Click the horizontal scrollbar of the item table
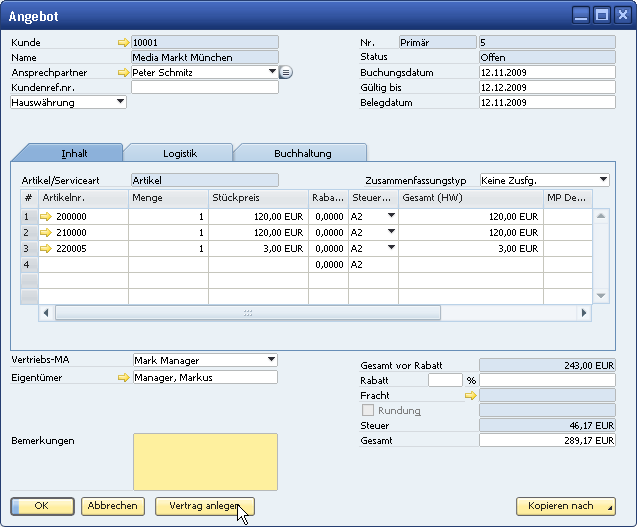The image size is (637, 527). click(x=247, y=313)
